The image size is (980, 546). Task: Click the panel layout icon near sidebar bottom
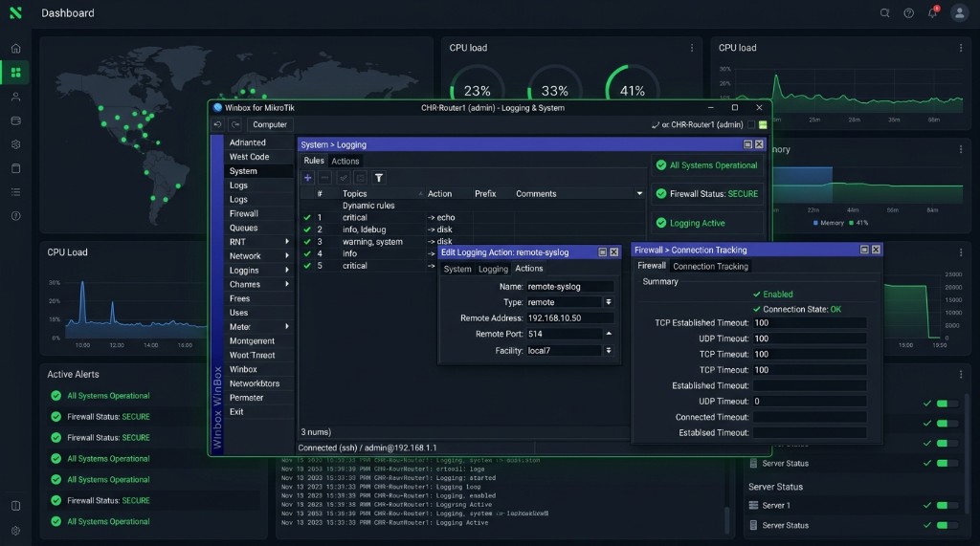coord(15,506)
